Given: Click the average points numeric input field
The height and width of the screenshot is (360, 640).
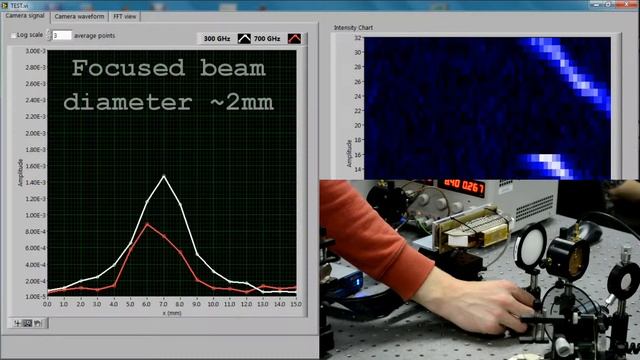Looking at the screenshot, I should (x=62, y=36).
